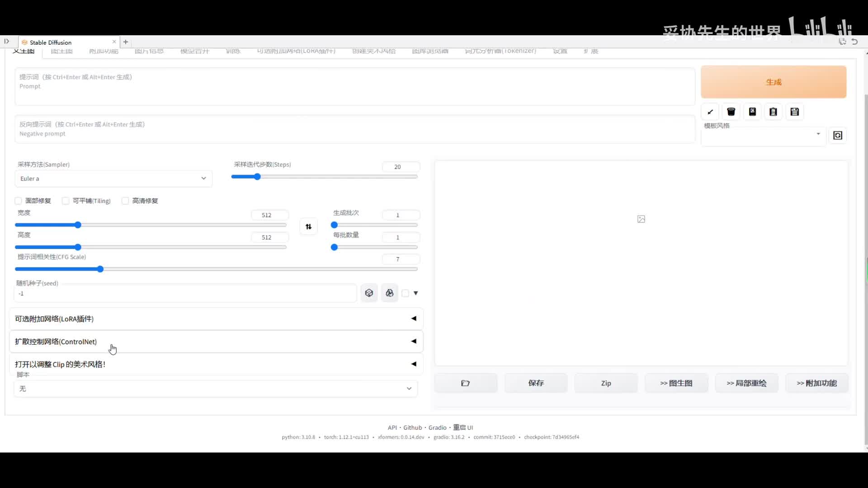Expand the 扩散控制网络(ControlNet) section
The width and height of the screenshot is (868, 488).
216,341
